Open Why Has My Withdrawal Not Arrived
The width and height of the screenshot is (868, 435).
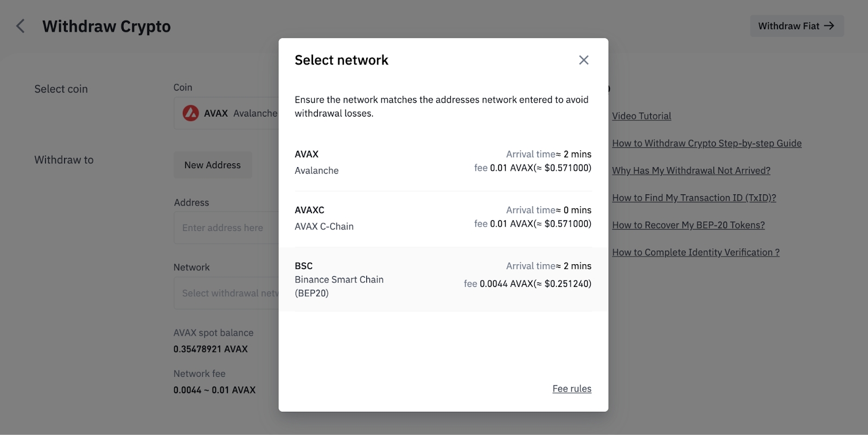pyautogui.click(x=691, y=170)
